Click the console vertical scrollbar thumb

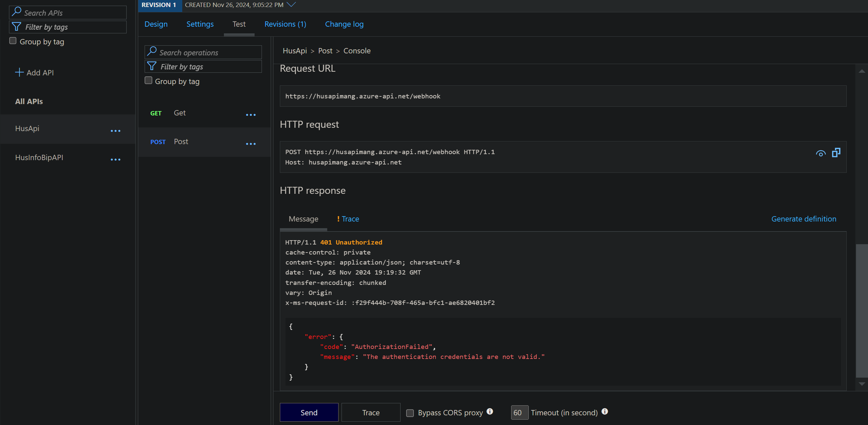click(862, 311)
